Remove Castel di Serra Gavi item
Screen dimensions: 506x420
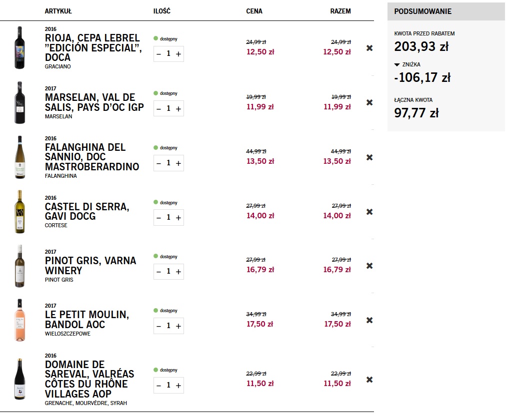coord(369,212)
